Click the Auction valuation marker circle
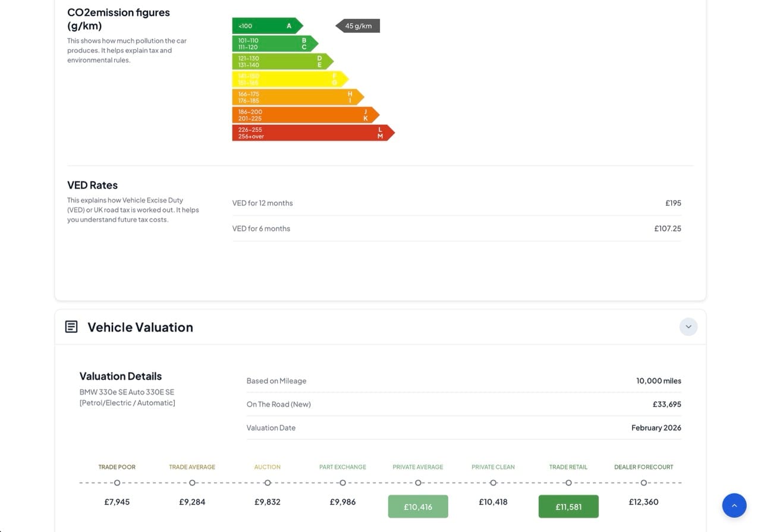 tap(268, 483)
